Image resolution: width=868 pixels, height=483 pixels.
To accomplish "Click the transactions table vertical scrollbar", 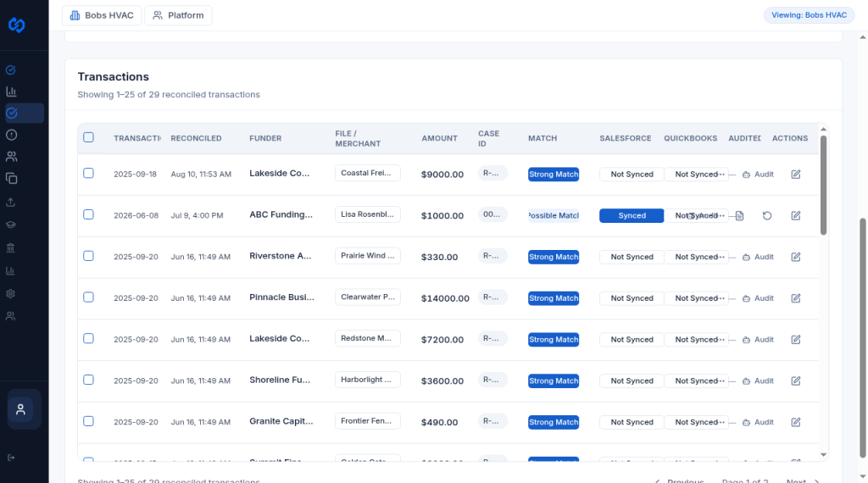I will (823, 186).
